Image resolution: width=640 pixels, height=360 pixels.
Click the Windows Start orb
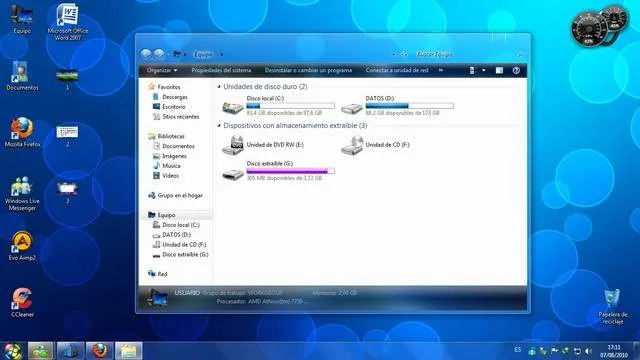pos(12,351)
